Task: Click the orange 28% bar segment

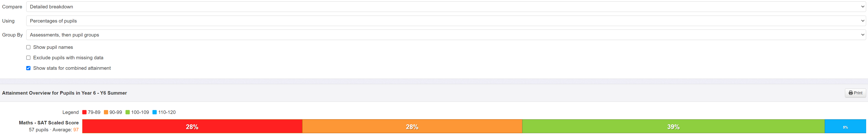Action: point(412,126)
